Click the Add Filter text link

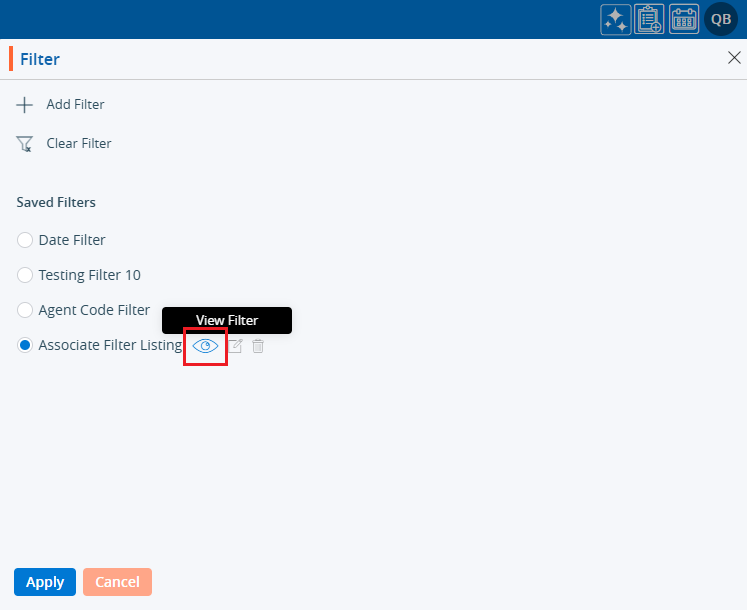coord(75,105)
